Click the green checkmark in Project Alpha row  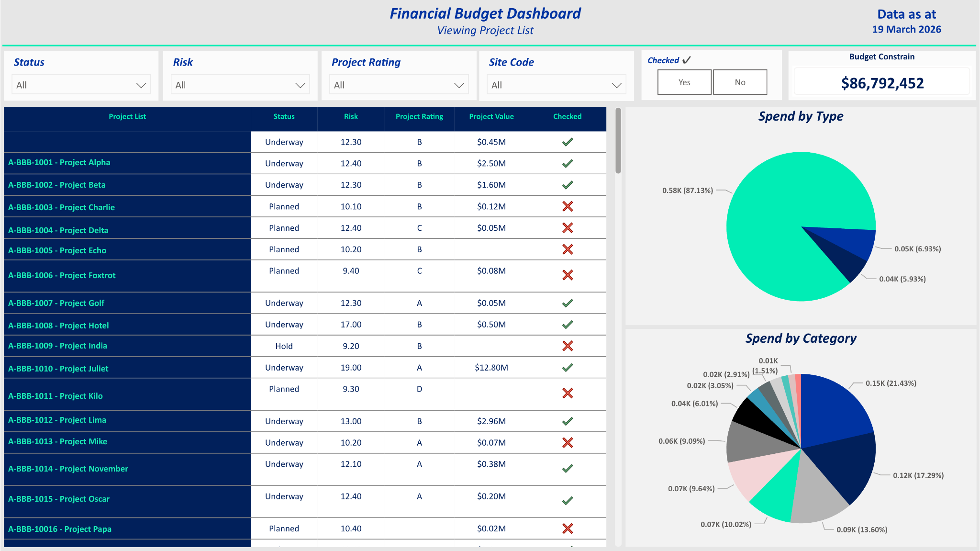568,164
